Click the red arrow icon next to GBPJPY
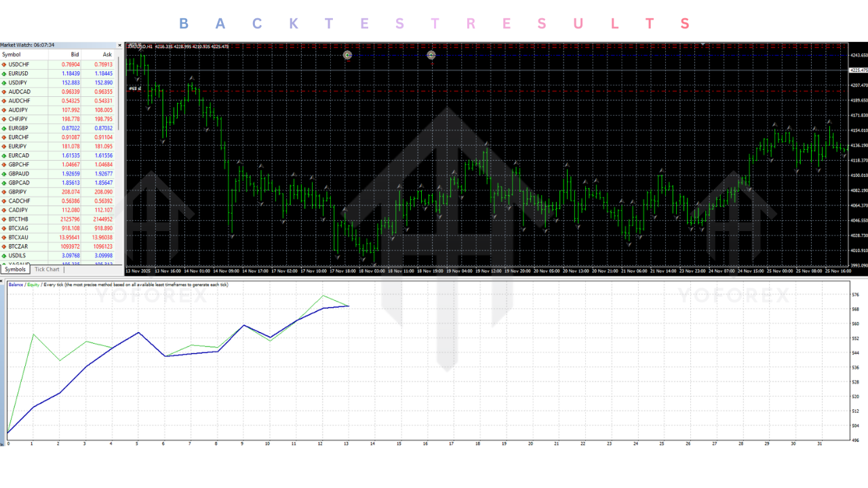 pyautogui.click(x=5, y=192)
